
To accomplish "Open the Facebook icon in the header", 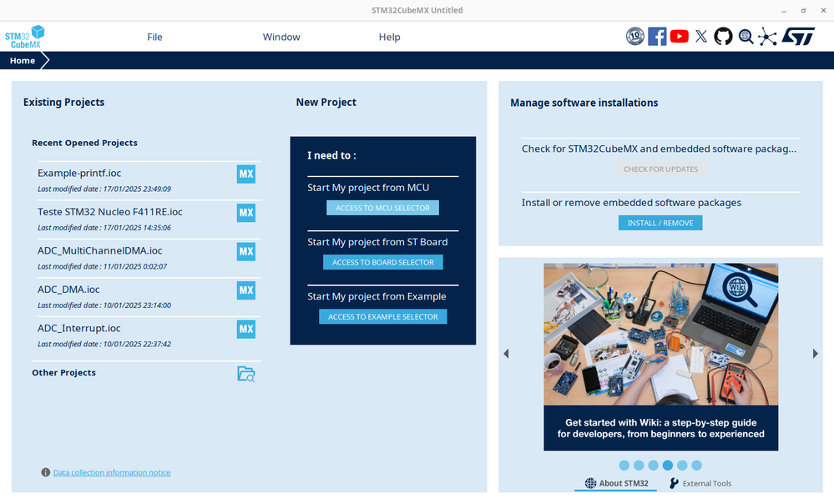I will tap(657, 36).
